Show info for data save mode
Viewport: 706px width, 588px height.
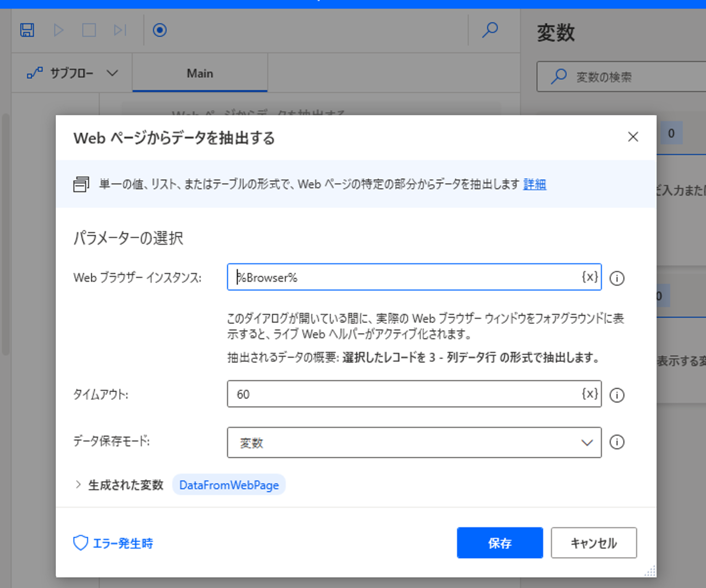[617, 442]
